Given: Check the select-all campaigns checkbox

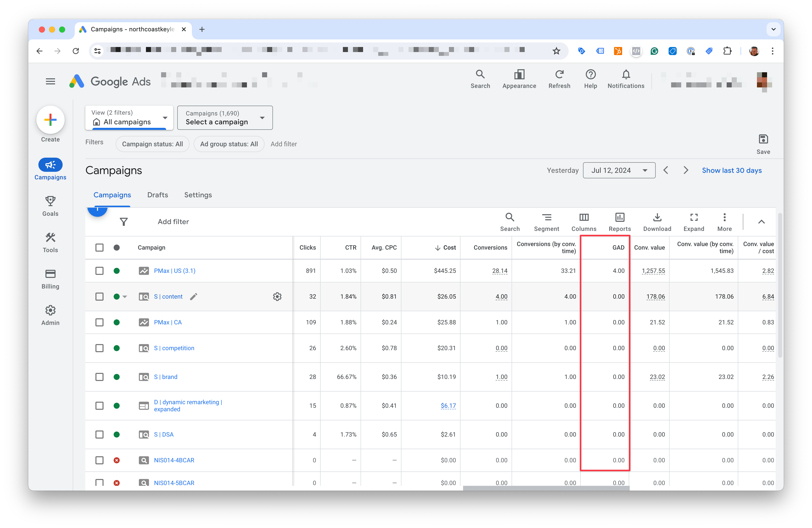Looking at the screenshot, I should (x=99, y=247).
